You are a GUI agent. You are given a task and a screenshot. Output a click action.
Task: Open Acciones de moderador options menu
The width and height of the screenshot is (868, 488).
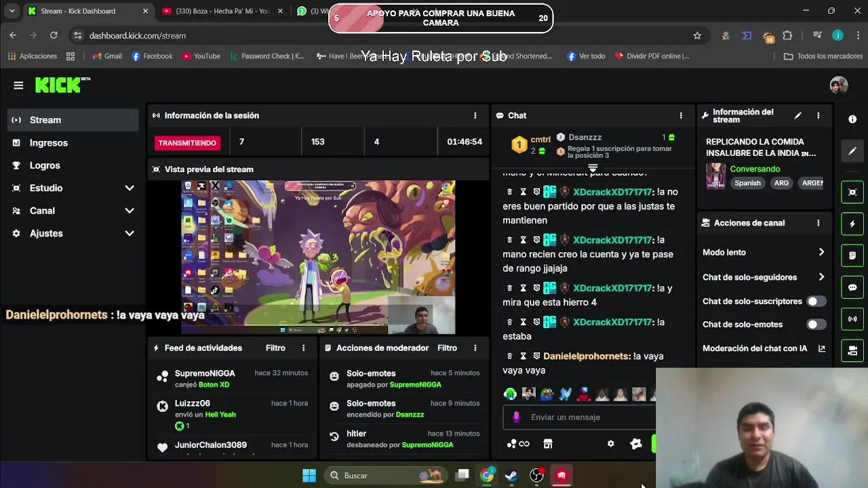[x=475, y=348]
